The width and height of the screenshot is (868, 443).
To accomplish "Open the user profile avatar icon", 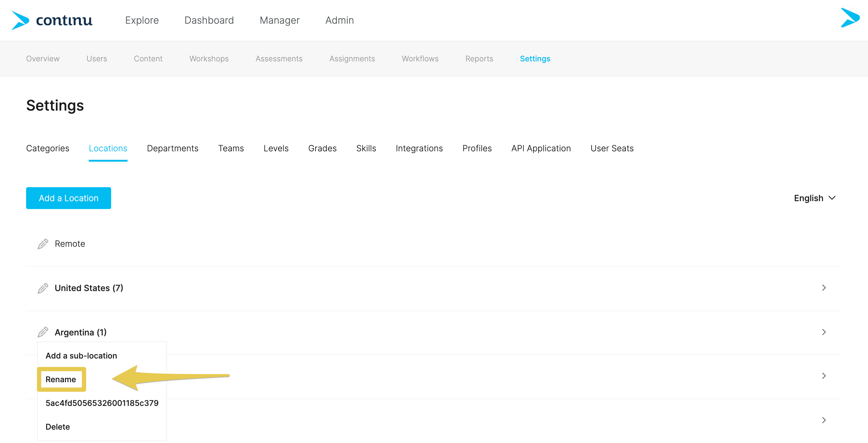I will point(849,18).
